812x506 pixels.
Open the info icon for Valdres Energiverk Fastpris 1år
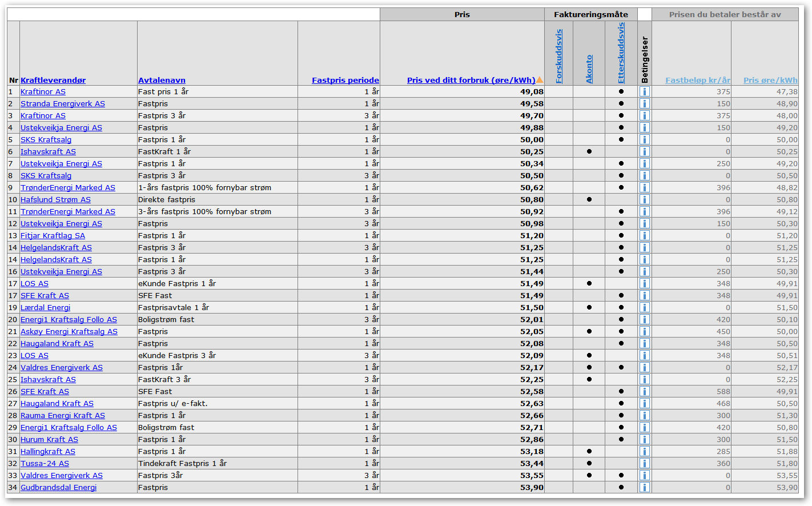(644, 367)
